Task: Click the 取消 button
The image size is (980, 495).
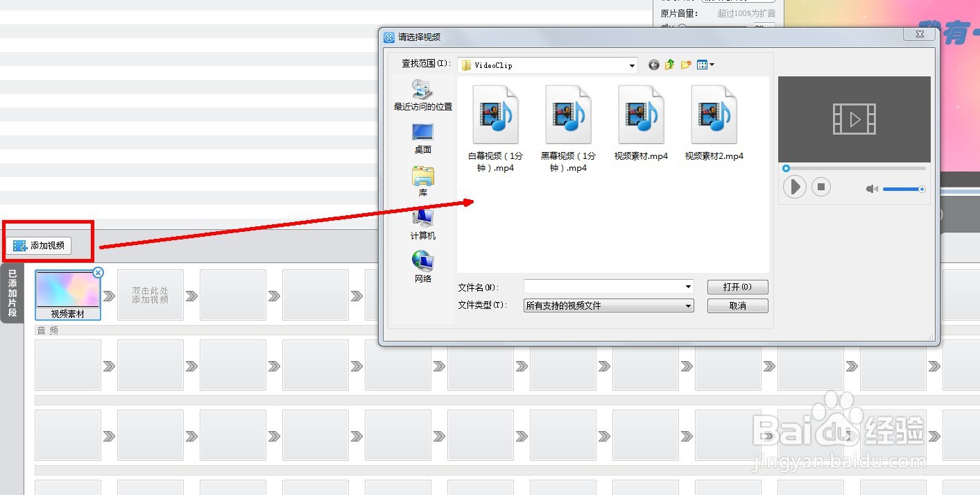Action: (737, 305)
